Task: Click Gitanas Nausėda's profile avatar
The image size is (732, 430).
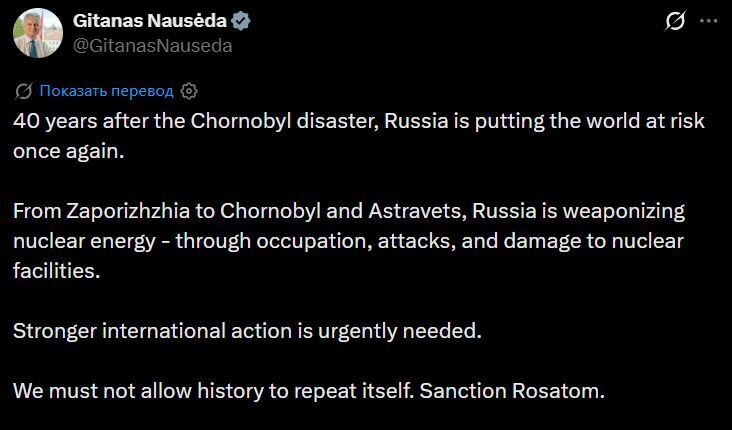Action: pyautogui.click(x=37, y=33)
